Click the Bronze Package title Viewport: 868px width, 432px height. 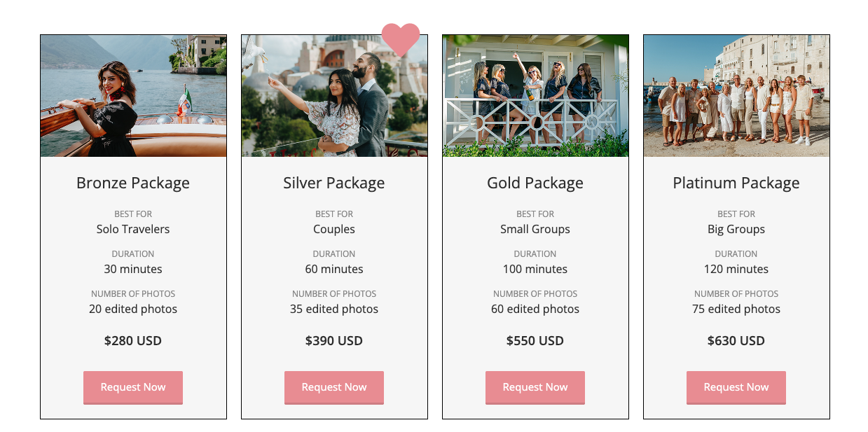(x=133, y=183)
